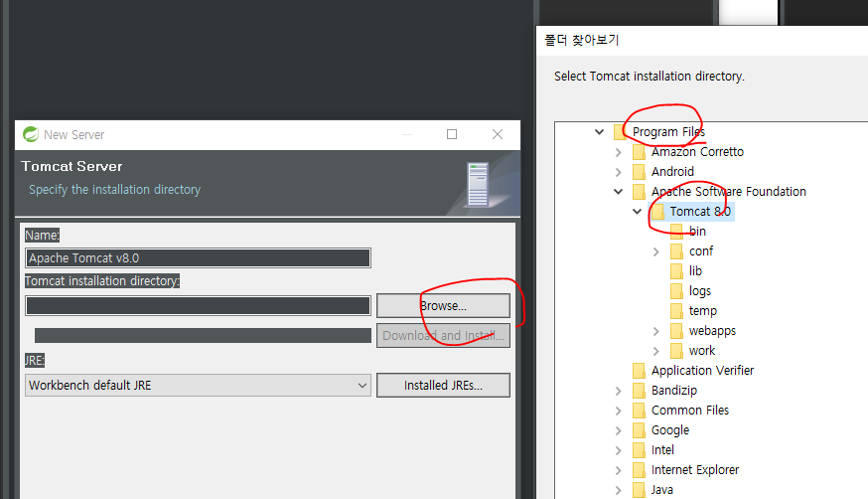Screen dimensions: 868x499
Task: Click the server tower banner icon
Action: 477,184
